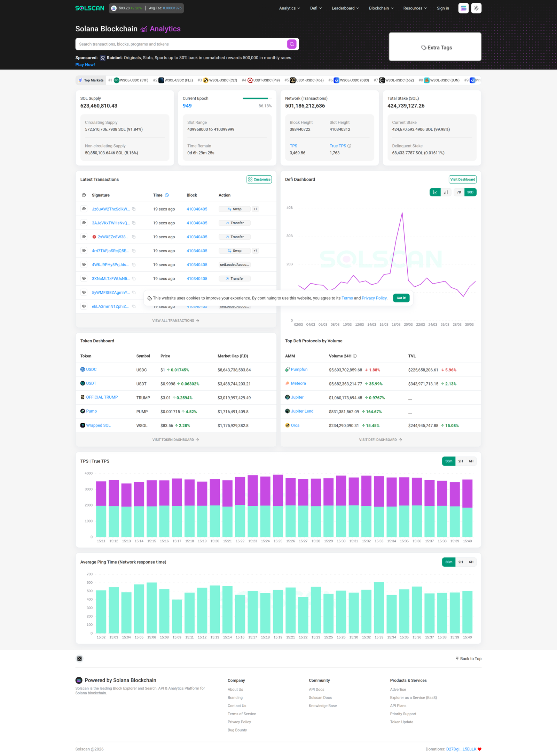Copy signature 2sWXEZc8W38

(134, 237)
